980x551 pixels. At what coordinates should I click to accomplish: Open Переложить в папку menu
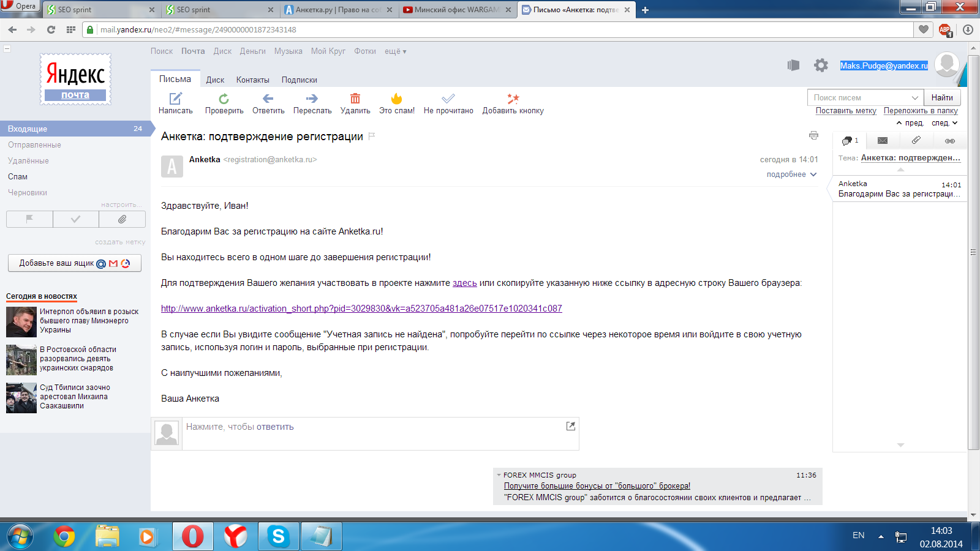click(921, 111)
